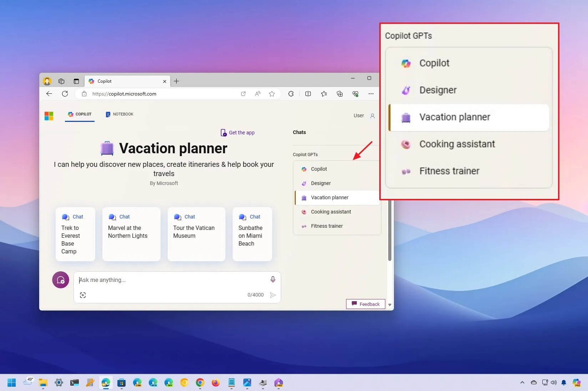Image resolution: width=588 pixels, height=391 pixels.
Task: Open the Terminal app from taskbar
Action: (75, 383)
